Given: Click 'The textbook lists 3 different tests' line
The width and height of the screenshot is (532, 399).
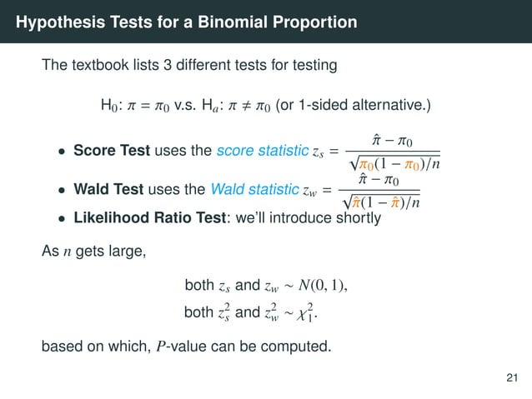Looking at the screenshot, I should pos(189,65).
